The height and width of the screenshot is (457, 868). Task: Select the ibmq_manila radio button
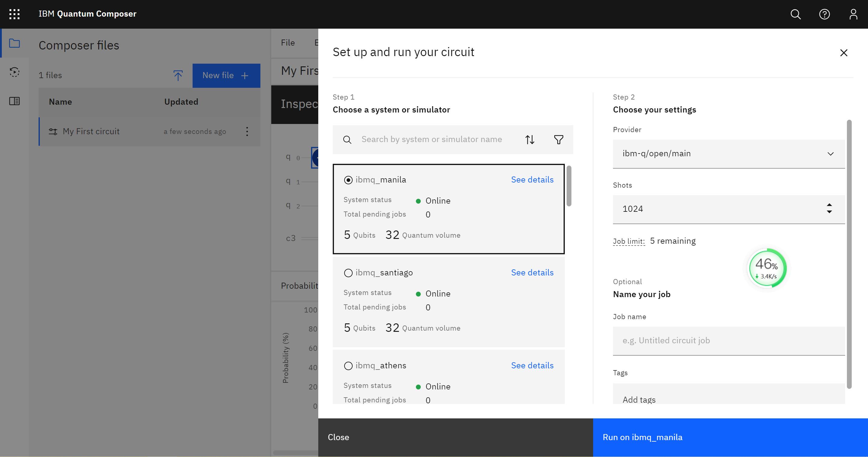[348, 180]
